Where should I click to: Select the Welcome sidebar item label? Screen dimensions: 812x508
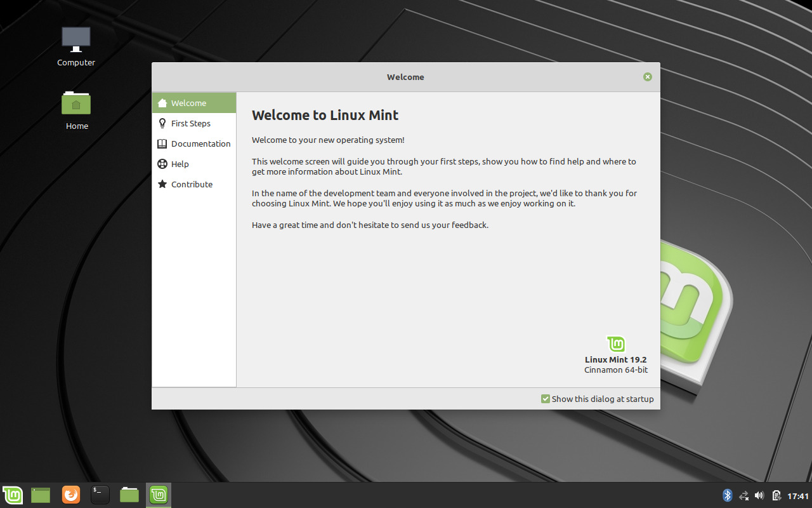(x=188, y=103)
